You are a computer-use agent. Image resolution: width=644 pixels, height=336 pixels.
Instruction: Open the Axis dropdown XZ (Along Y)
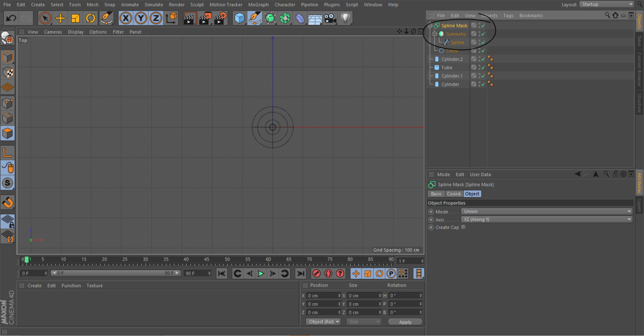click(x=547, y=219)
